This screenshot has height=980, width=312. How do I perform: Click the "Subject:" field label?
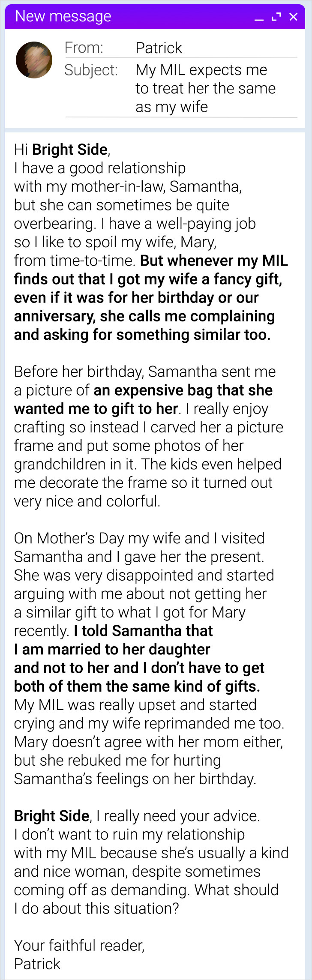click(x=91, y=70)
